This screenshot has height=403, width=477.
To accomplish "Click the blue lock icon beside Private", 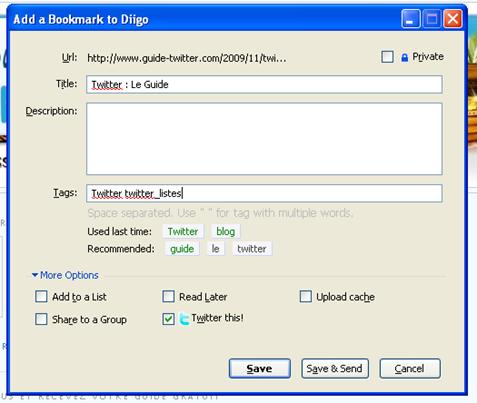I will [404, 58].
